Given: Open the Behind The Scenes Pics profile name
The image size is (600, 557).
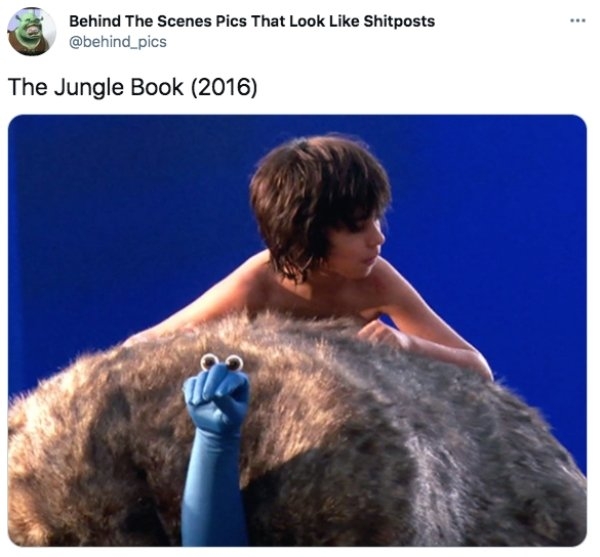Looking at the screenshot, I should 252,21.
